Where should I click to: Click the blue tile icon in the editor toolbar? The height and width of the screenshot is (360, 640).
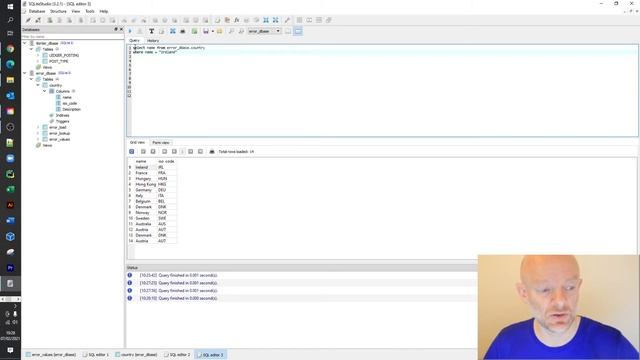(x=173, y=31)
